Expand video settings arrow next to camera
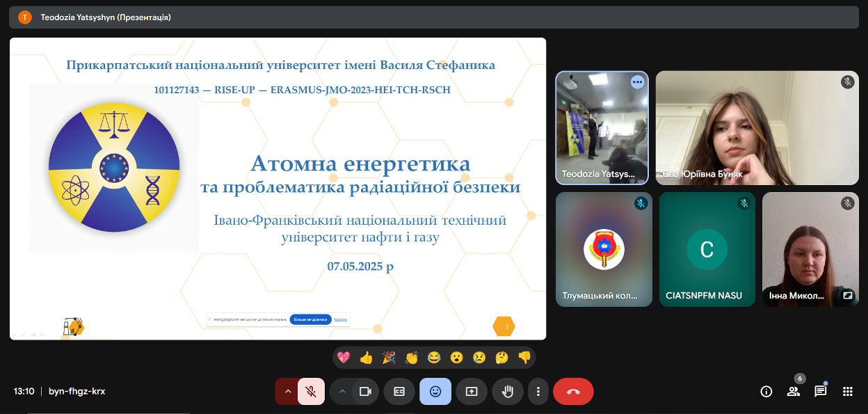This screenshot has height=414, width=868. 341,392
